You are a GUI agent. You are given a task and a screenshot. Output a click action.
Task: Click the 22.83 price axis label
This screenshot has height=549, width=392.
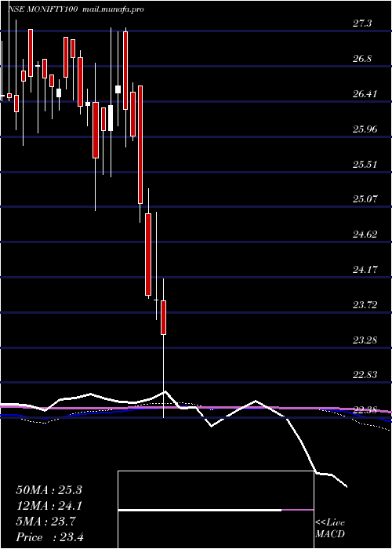click(365, 375)
